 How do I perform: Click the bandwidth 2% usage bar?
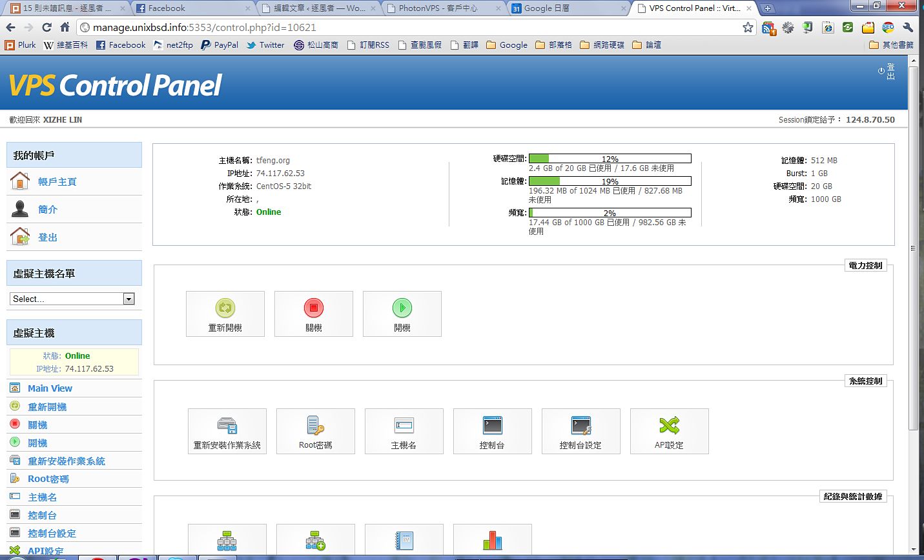click(x=610, y=212)
